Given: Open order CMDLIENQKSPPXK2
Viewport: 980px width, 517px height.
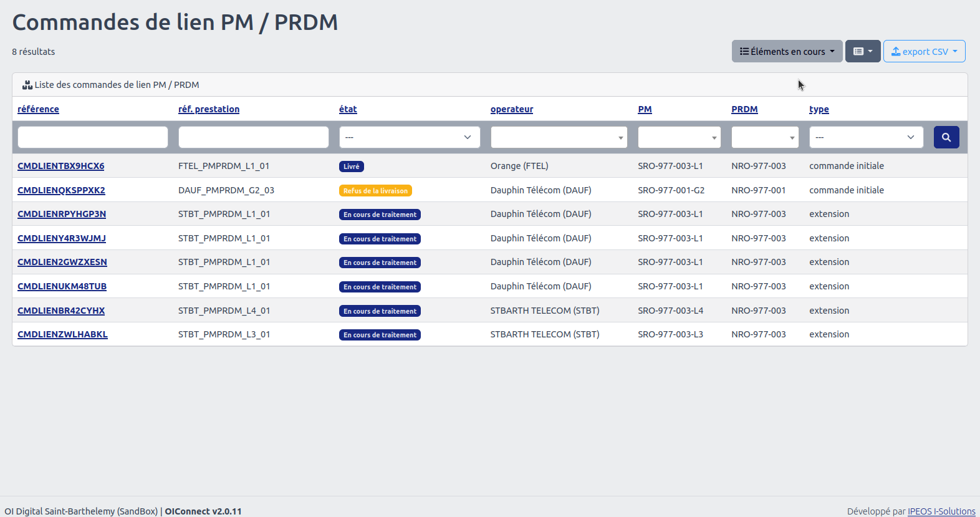Looking at the screenshot, I should click(61, 190).
